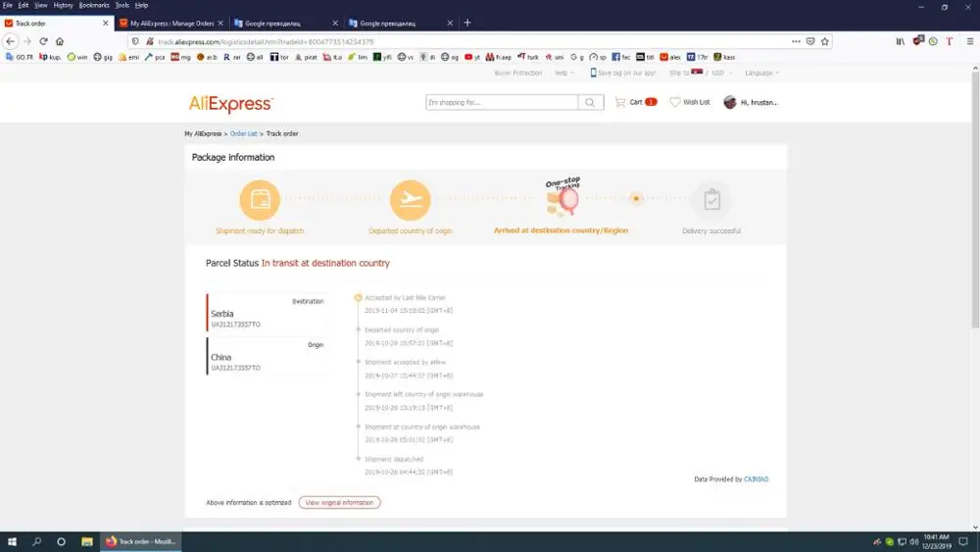Open the 'pirat' bookmark
Viewport: 980px width, 552px height.
[306, 57]
